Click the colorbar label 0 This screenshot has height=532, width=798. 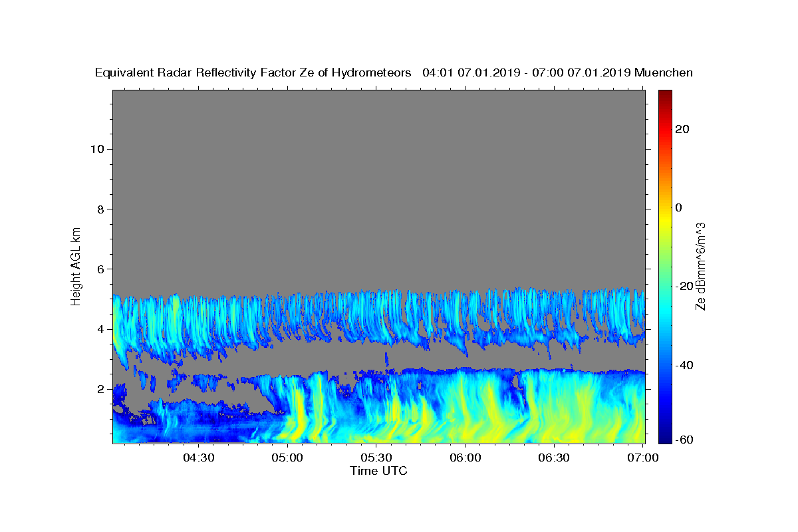click(x=679, y=207)
